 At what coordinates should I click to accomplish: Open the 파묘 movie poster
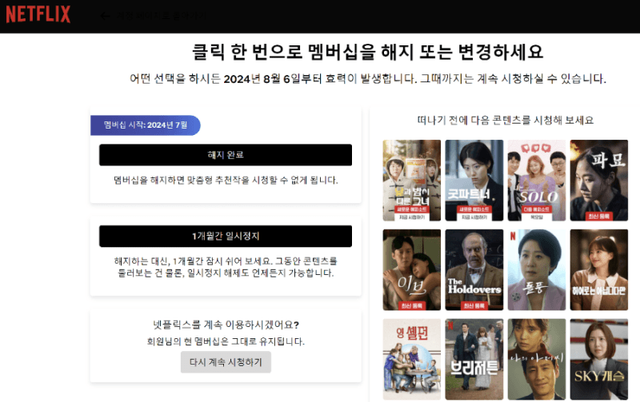tap(598, 179)
